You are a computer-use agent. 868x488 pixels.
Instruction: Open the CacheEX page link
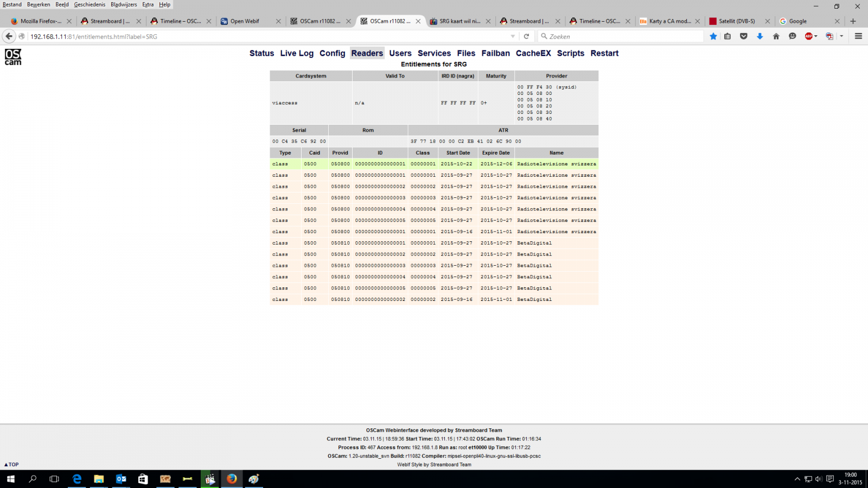pos(533,53)
